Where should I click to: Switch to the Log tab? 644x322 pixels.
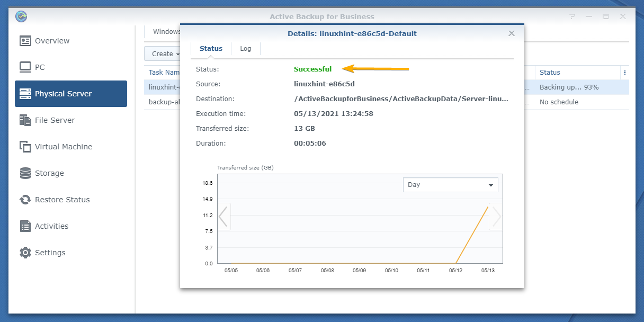pos(246,48)
